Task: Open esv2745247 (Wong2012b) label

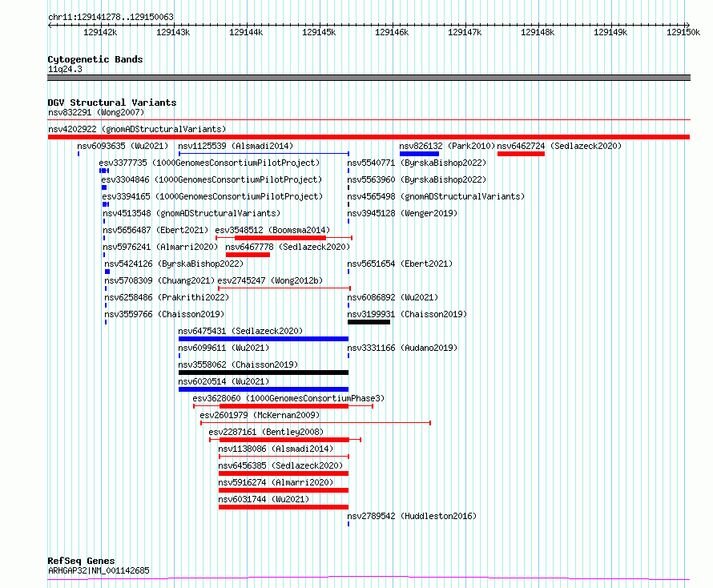Action: tap(270, 280)
